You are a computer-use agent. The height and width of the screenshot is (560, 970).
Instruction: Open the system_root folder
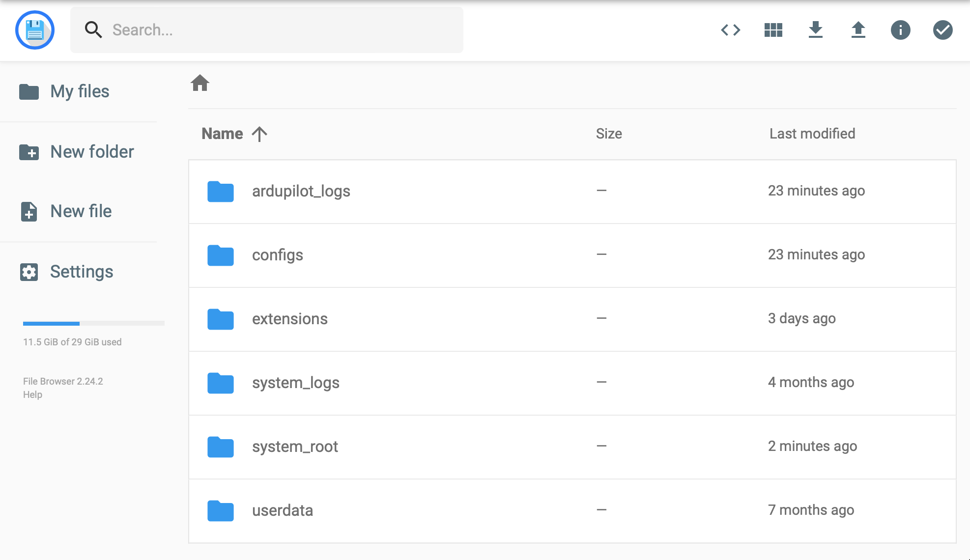[293, 447]
